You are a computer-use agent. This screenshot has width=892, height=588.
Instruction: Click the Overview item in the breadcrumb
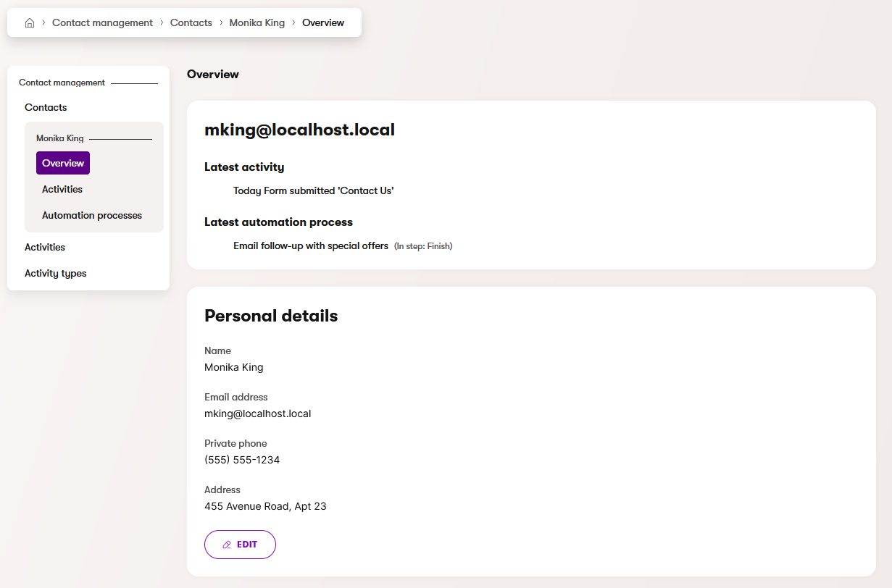(x=323, y=23)
